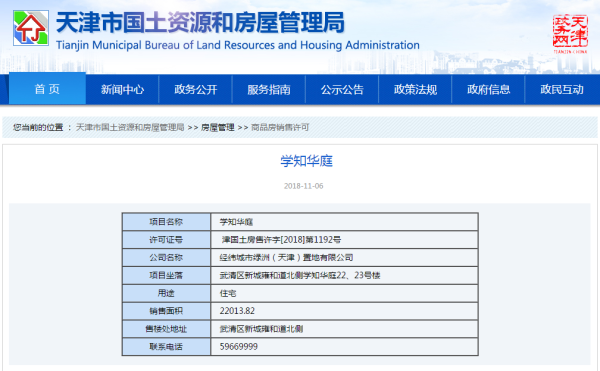Click the 售楼处地址 label cell
Viewport: 600px width, 371px height.
pyautogui.click(x=166, y=329)
